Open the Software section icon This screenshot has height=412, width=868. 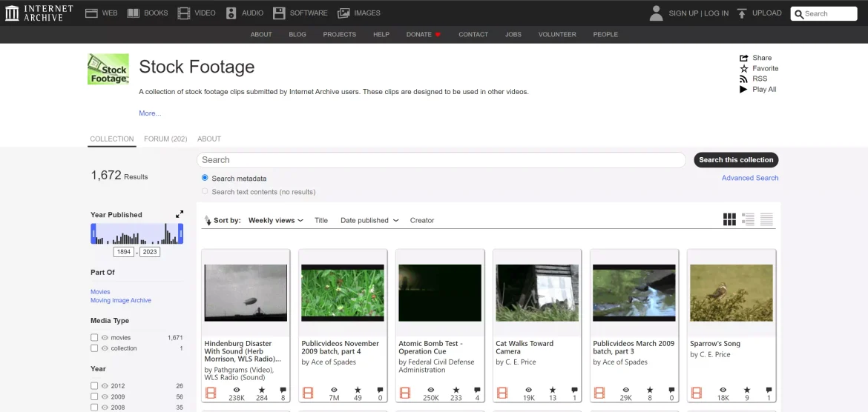[279, 13]
